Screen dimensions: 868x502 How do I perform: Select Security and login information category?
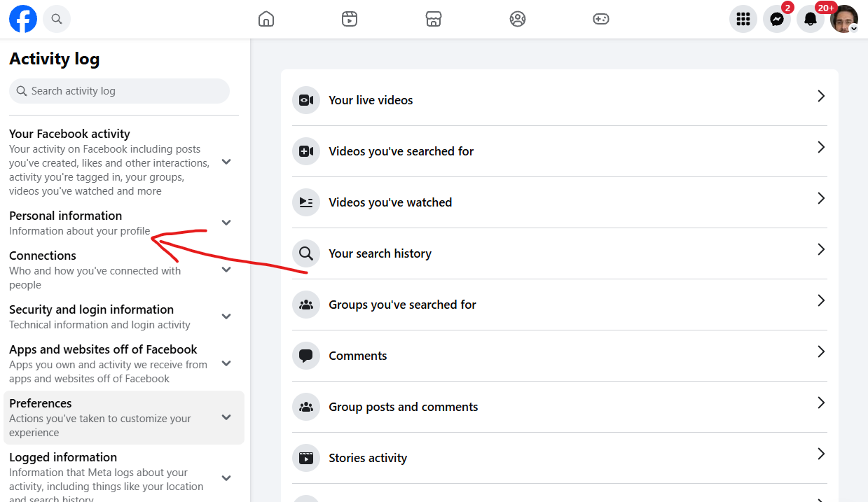click(x=124, y=316)
